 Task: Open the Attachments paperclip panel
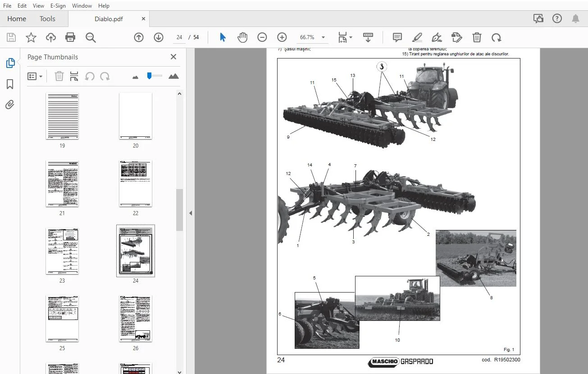(x=10, y=105)
